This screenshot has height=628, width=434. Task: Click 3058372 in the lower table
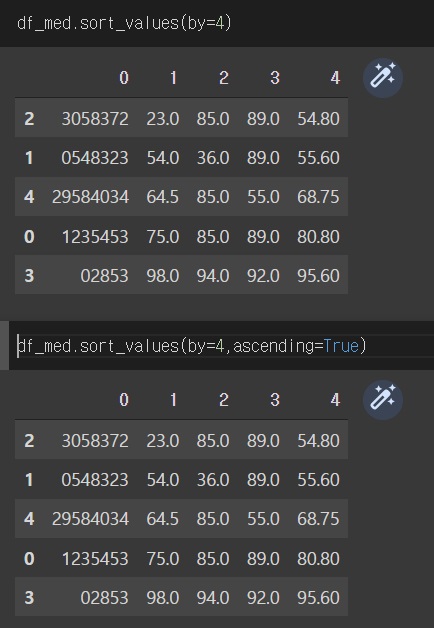click(95, 441)
